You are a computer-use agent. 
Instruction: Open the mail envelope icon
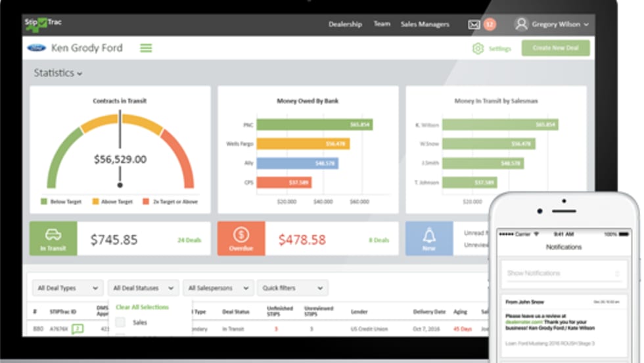[x=474, y=24]
